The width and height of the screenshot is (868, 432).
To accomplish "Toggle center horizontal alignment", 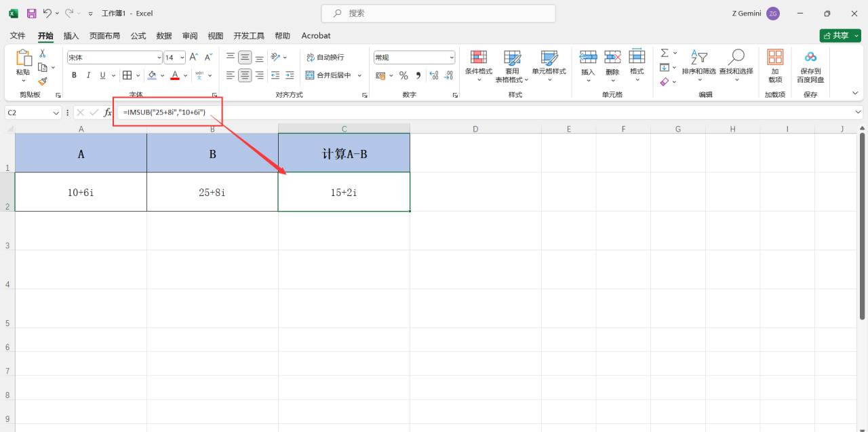I will (x=245, y=75).
